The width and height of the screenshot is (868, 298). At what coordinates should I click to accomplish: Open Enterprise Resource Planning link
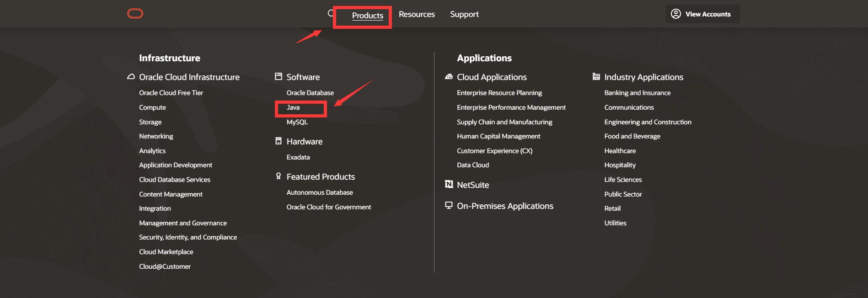pos(499,93)
